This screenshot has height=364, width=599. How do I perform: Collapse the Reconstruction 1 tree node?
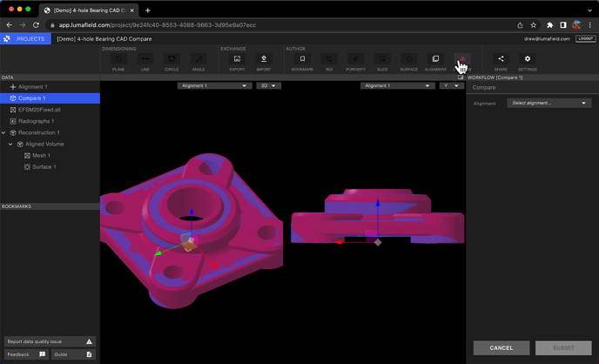pos(3,133)
